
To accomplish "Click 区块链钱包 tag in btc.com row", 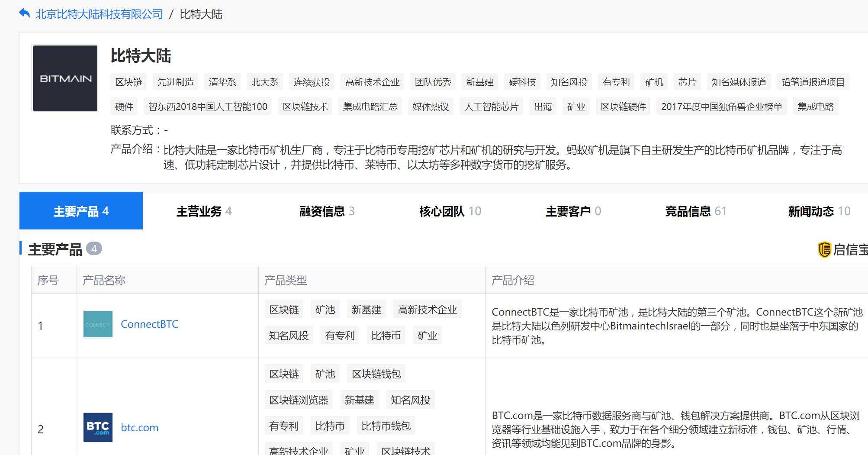I will pos(376,374).
